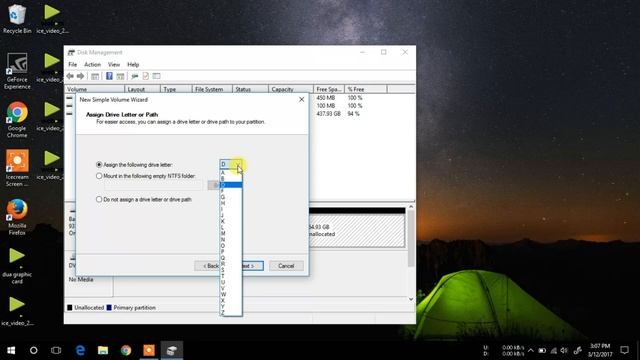Viewport: 640px width, 360px height.
Task: Click the blue Primary partition legend swatch
Action: [109, 308]
